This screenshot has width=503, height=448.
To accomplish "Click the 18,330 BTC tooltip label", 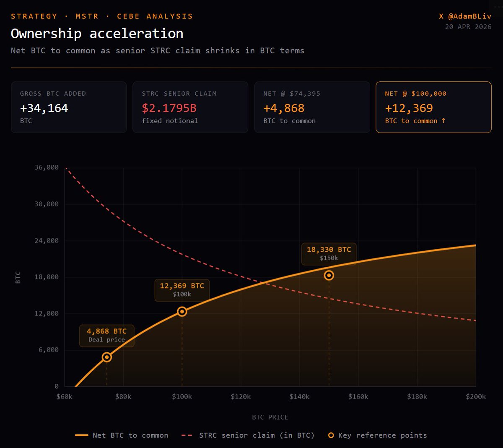I will [x=329, y=253].
